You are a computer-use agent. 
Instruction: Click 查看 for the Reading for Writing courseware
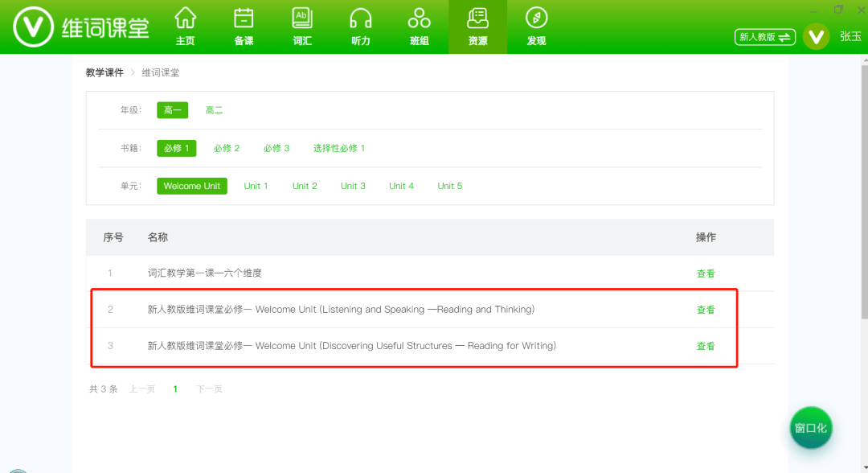[x=705, y=345]
